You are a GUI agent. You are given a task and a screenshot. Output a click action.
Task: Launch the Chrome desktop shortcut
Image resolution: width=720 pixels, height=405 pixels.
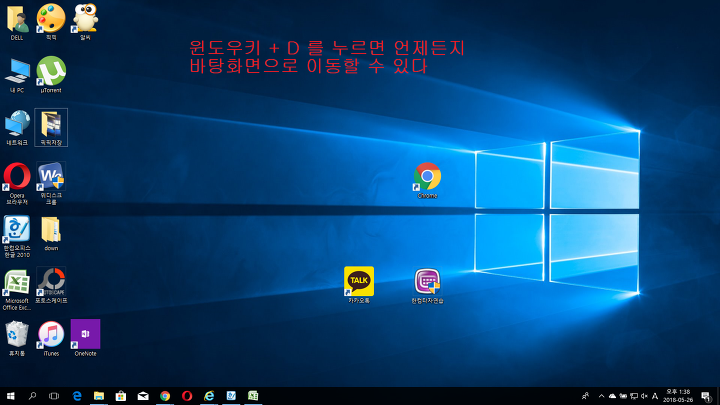pyautogui.click(x=427, y=180)
